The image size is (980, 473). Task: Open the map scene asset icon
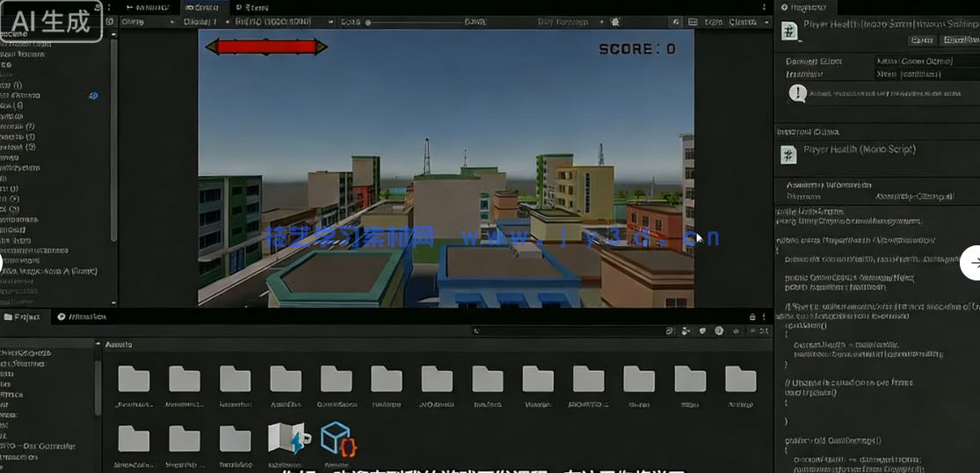click(x=287, y=439)
